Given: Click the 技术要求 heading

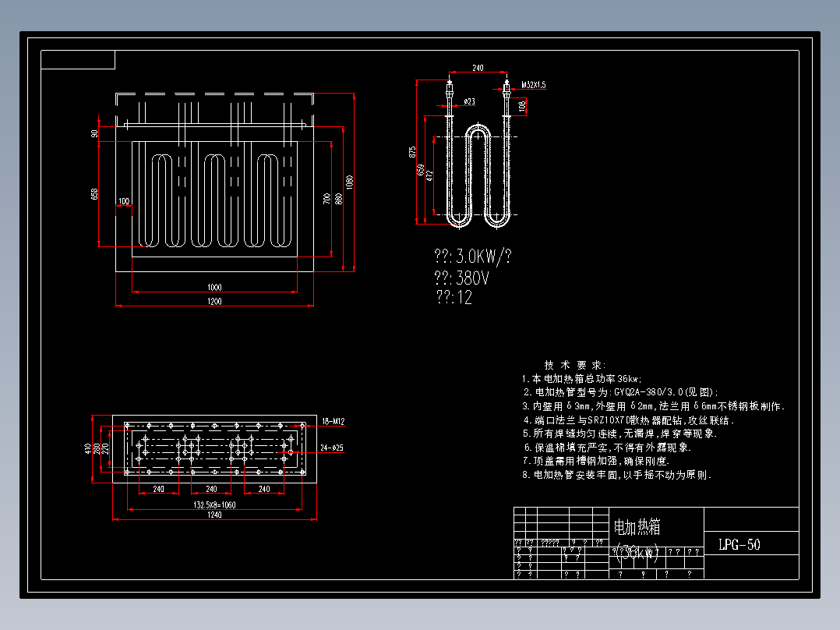Looking at the screenshot, I should click(574, 365).
